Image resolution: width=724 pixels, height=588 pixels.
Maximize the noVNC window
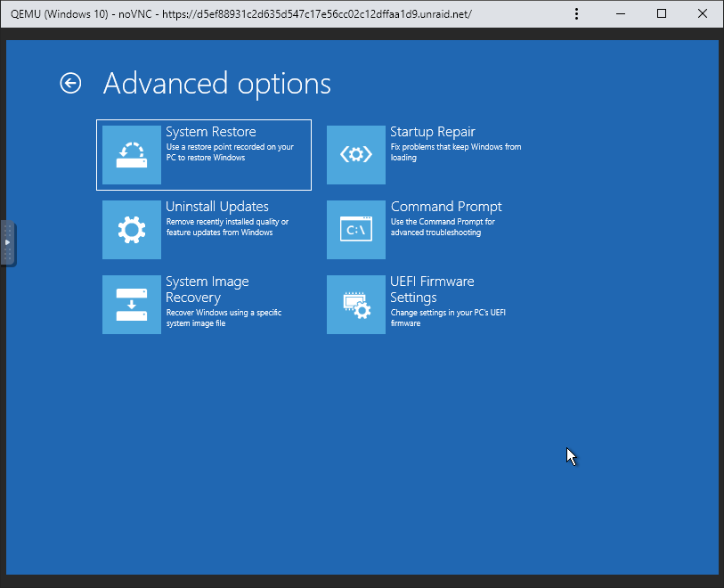(x=662, y=14)
